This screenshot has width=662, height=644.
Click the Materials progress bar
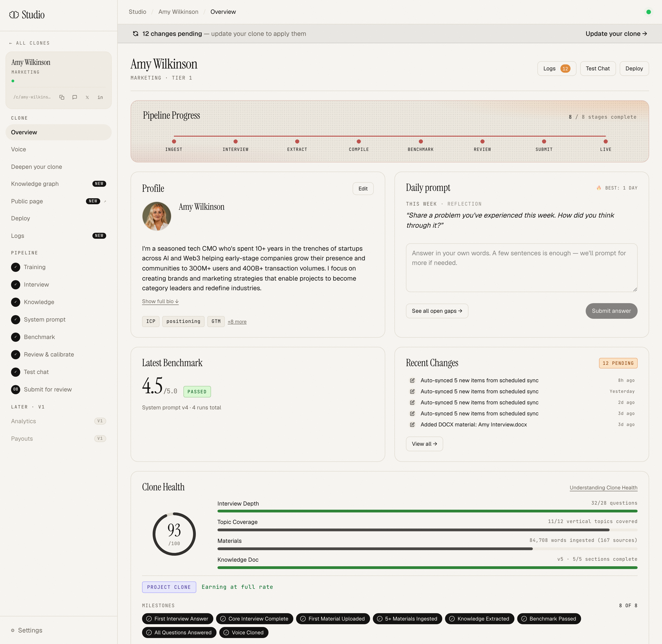(427, 549)
